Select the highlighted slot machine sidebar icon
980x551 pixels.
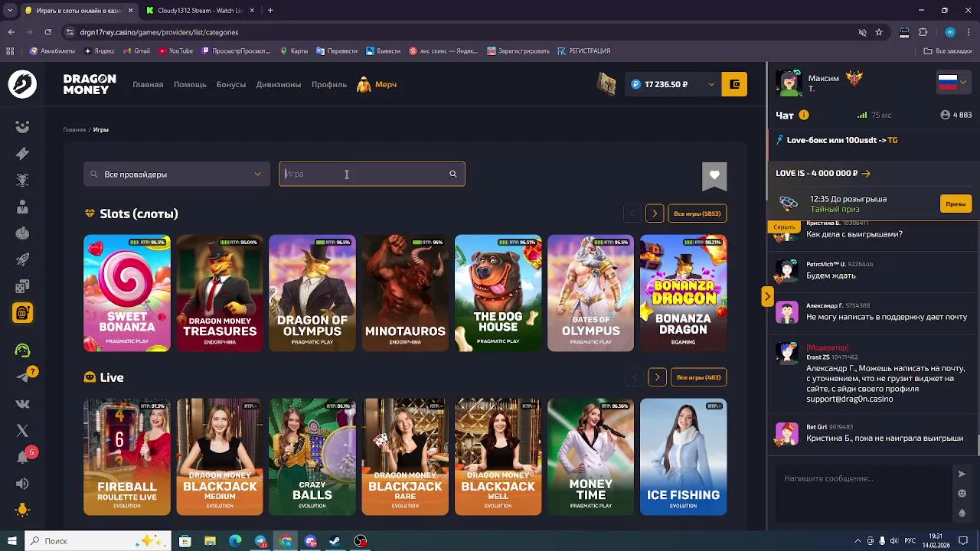click(x=22, y=313)
